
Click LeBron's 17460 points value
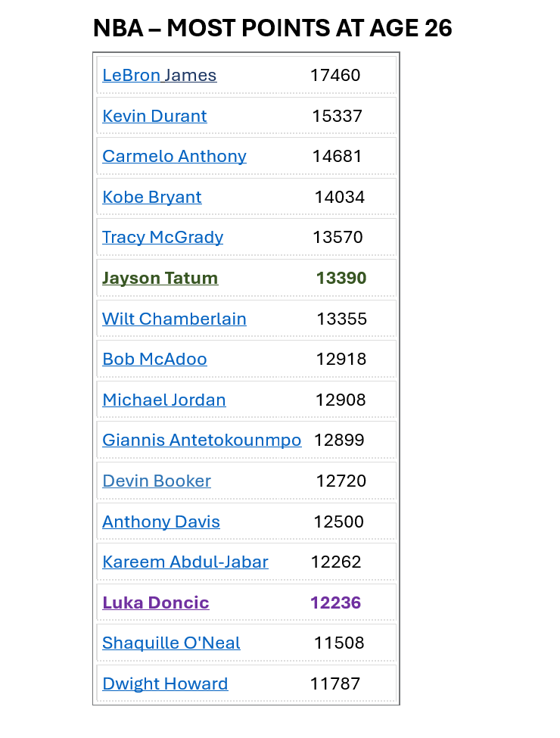[335, 76]
